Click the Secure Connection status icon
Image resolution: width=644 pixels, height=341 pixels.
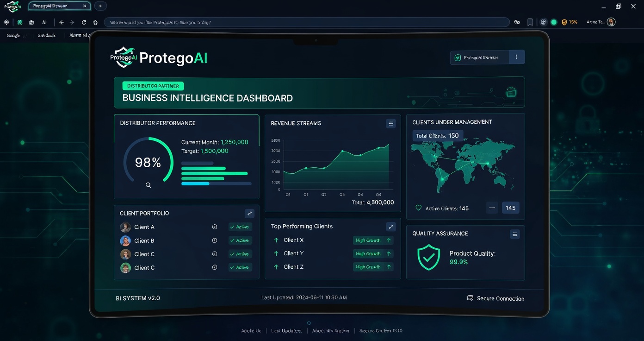coord(470,298)
